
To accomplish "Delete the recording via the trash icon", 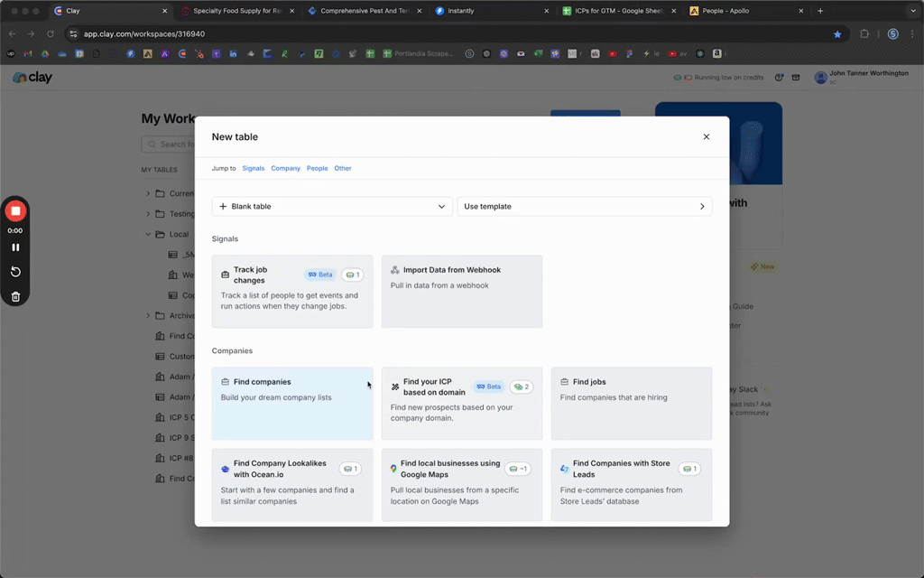I will pyautogui.click(x=15, y=296).
